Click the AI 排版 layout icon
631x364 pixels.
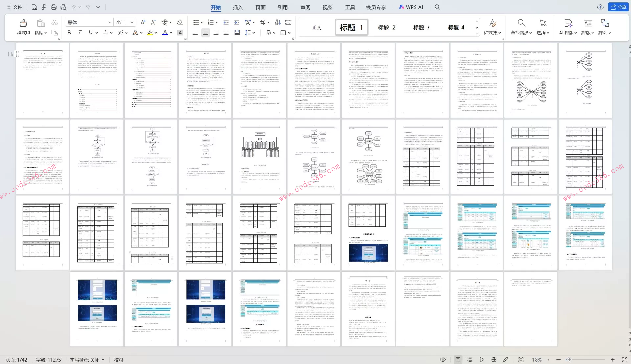point(568,23)
